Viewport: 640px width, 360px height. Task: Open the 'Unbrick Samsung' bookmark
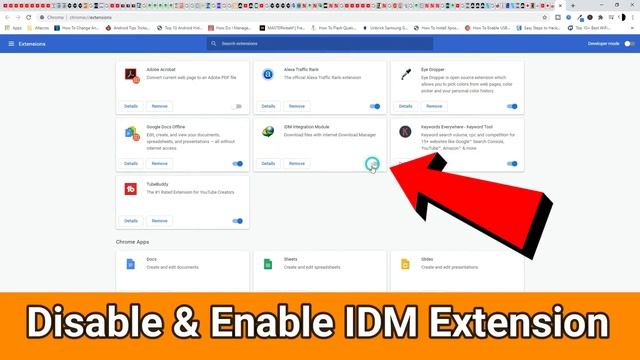click(x=385, y=28)
